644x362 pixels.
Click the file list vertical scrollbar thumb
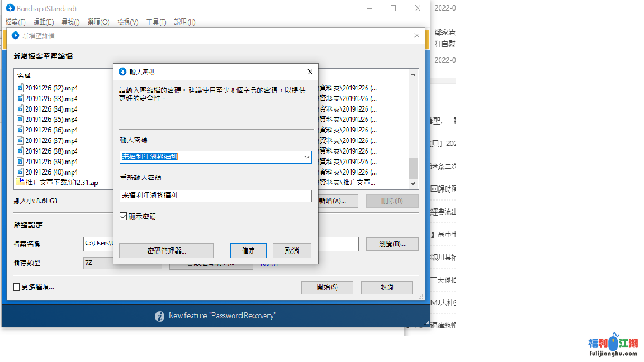(x=414, y=168)
